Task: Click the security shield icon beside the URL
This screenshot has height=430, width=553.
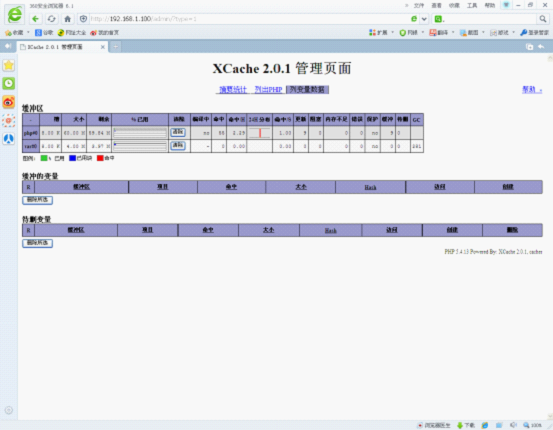Action: (83, 19)
